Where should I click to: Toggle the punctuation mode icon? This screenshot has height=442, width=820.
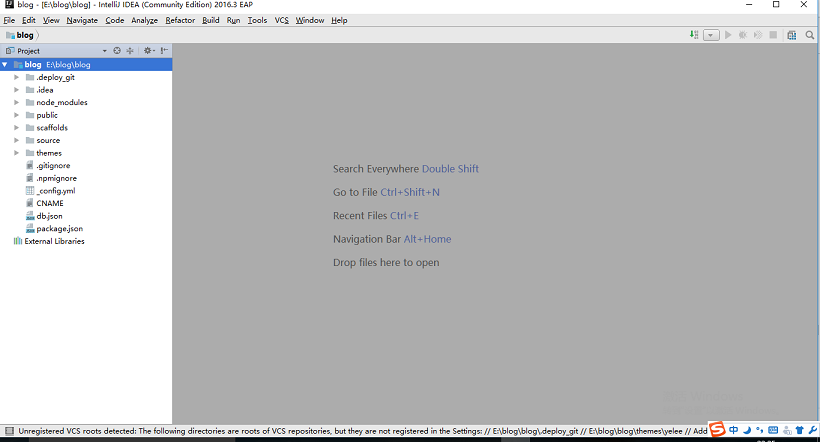(759, 430)
